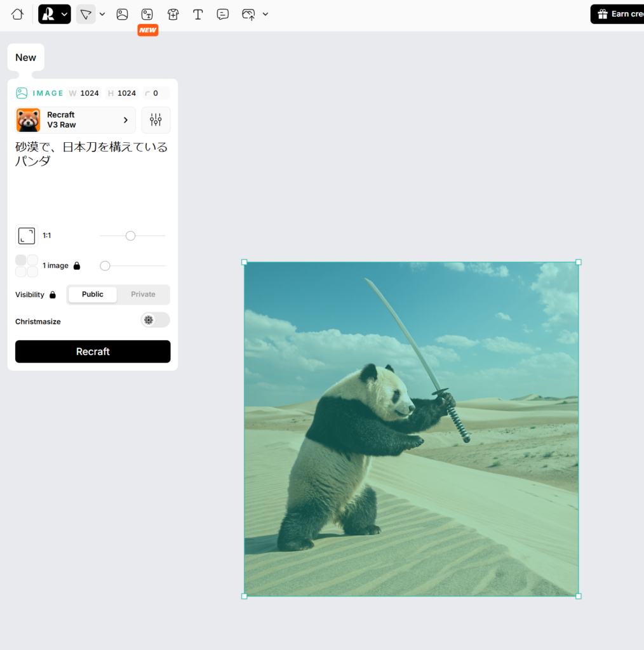Activate the Text tool

click(198, 14)
